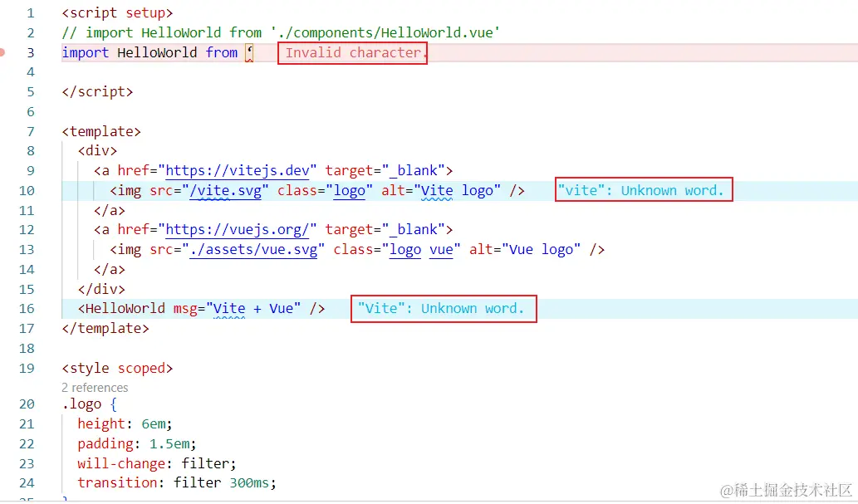The height and width of the screenshot is (504, 858).
Task: Click the </div> closing tag on line 15
Action: [101, 289]
